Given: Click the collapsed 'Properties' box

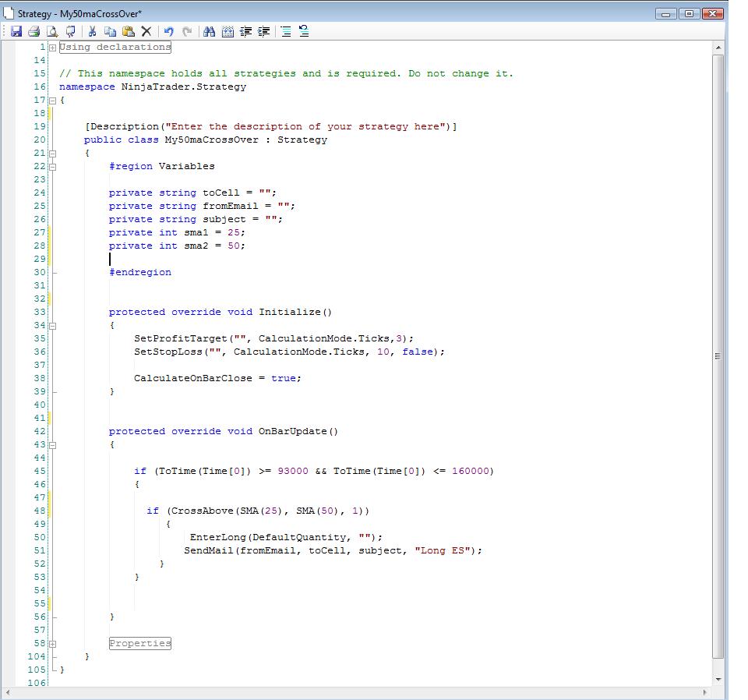Looking at the screenshot, I should pos(139,643).
